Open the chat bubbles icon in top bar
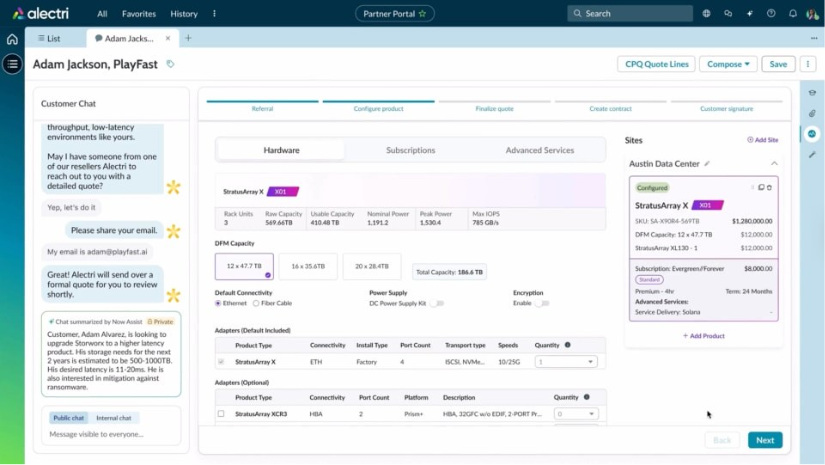Screen dimensions: 825x465 (x=728, y=14)
